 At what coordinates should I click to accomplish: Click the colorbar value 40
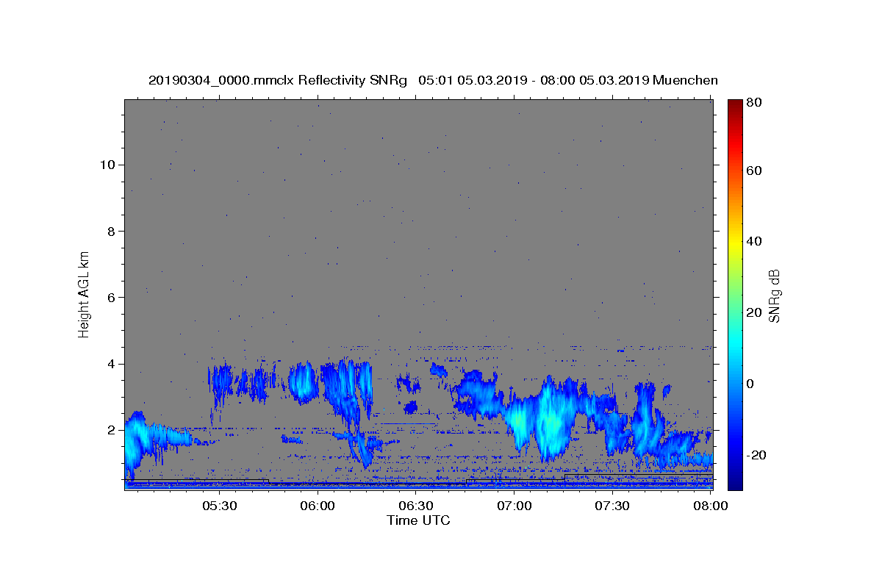pos(755,241)
